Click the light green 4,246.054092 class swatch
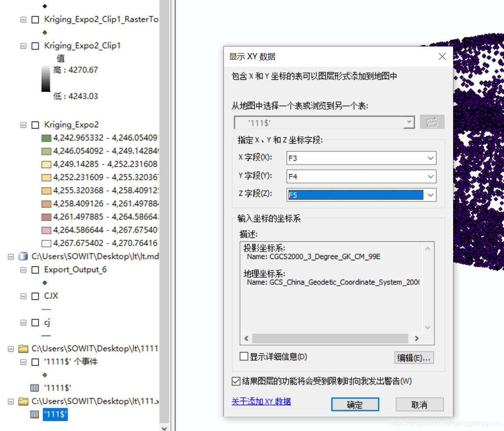The height and width of the screenshot is (431, 504). (x=46, y=151)
